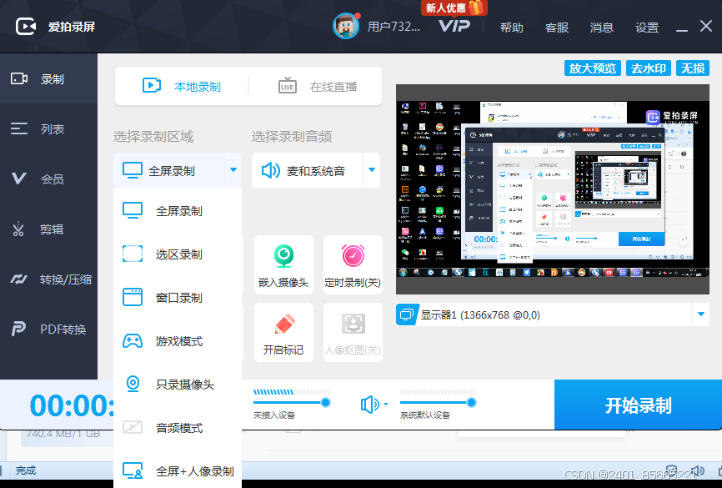Expand the 麦和系统音 audio dropdown arrow
This screenshot has height=488, width=722.
click(372, 170)
